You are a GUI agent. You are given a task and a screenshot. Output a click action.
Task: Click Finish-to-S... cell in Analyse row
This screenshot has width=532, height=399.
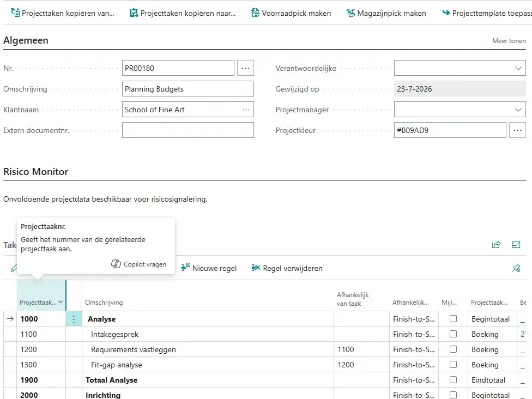click(x=414, y=319)
